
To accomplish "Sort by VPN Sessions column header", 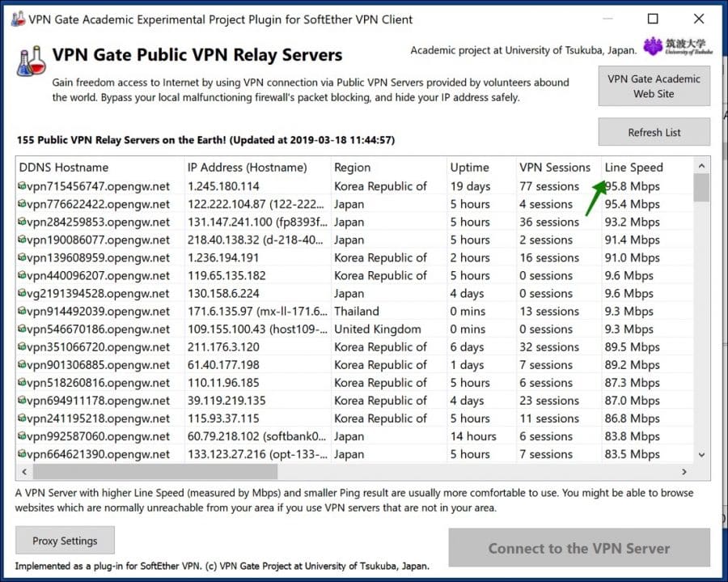I will point(558,168).
